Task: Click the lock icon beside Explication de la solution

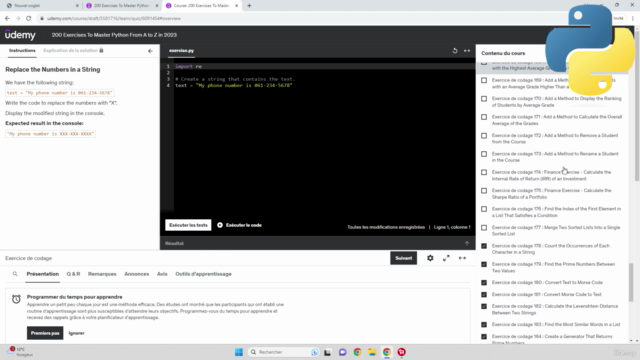Action: pyautogui.click(x=101, y=51)
